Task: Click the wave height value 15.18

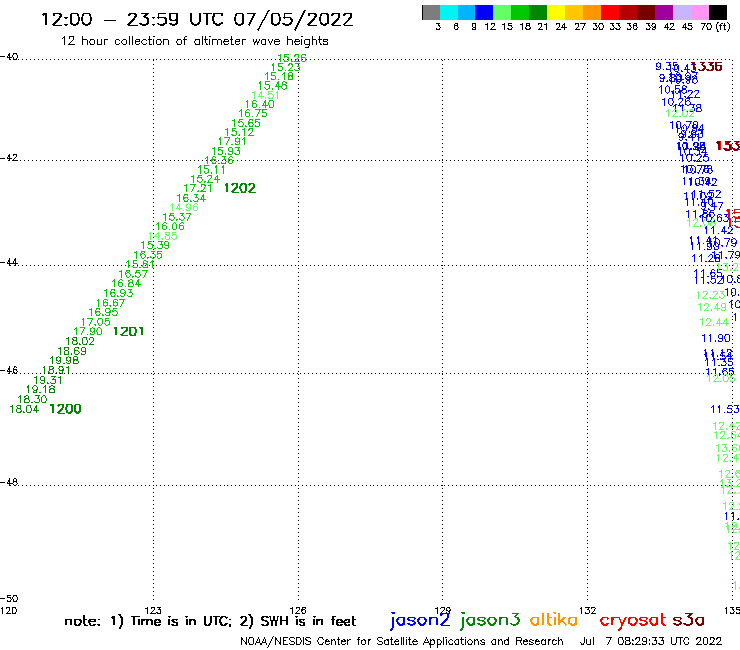Action: click(279, 76)
